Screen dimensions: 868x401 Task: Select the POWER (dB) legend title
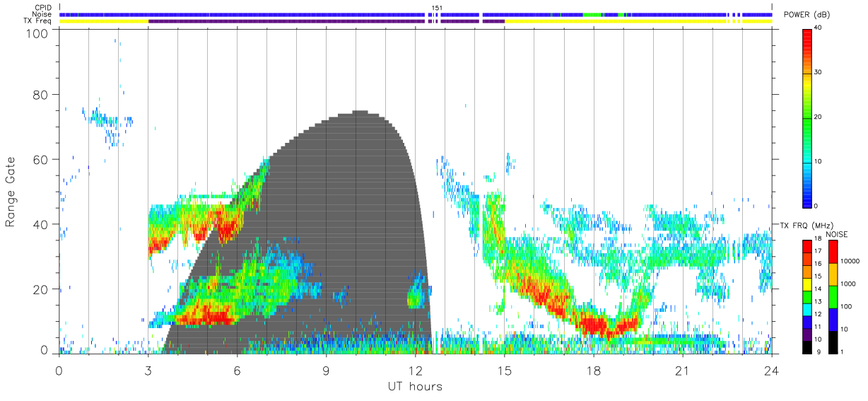807,15
